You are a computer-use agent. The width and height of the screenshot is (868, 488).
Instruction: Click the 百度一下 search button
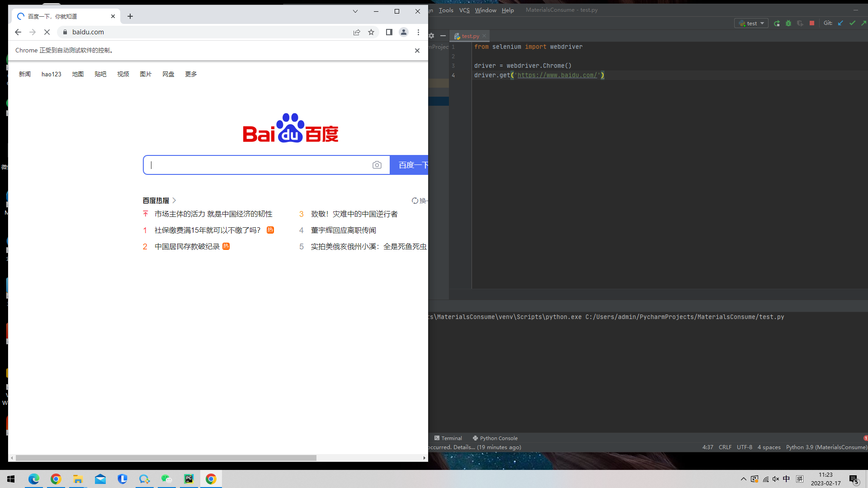(409, 165)
